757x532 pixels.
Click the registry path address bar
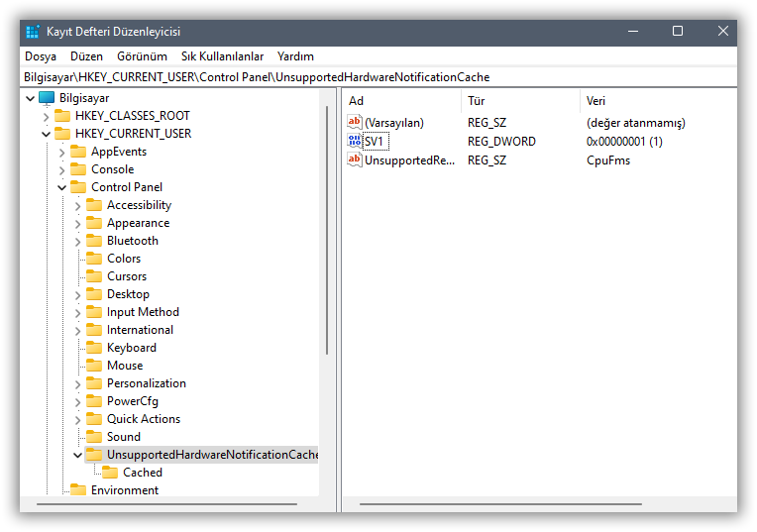coord(377,77)
